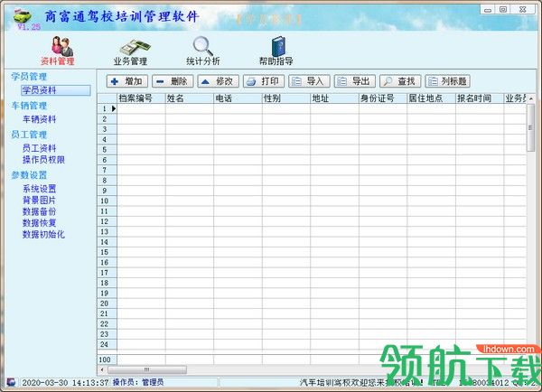Click the 居住地点 column header
542x392 pixels.
432,98
